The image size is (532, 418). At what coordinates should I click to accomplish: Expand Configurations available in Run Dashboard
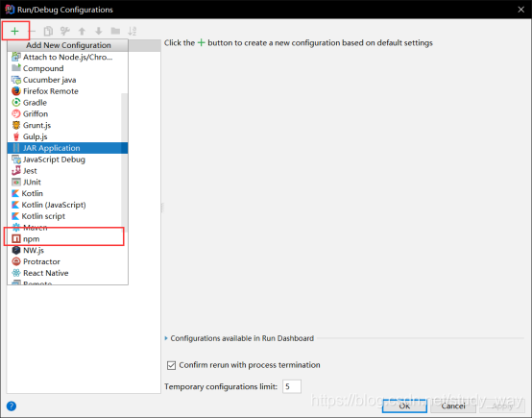166,338
